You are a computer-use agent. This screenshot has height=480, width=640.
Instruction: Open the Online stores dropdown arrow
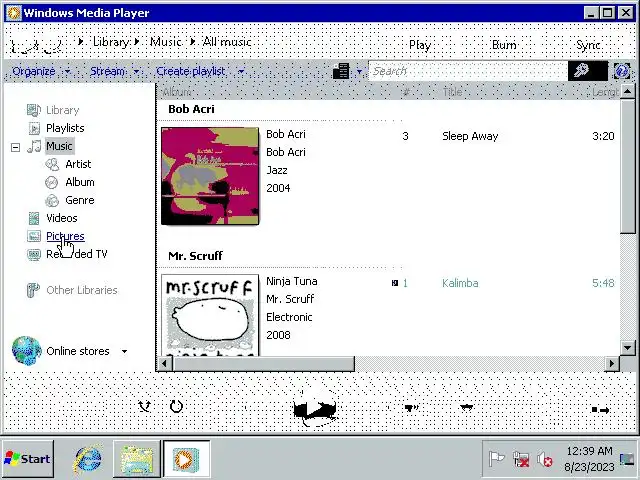tap(124, 351)
